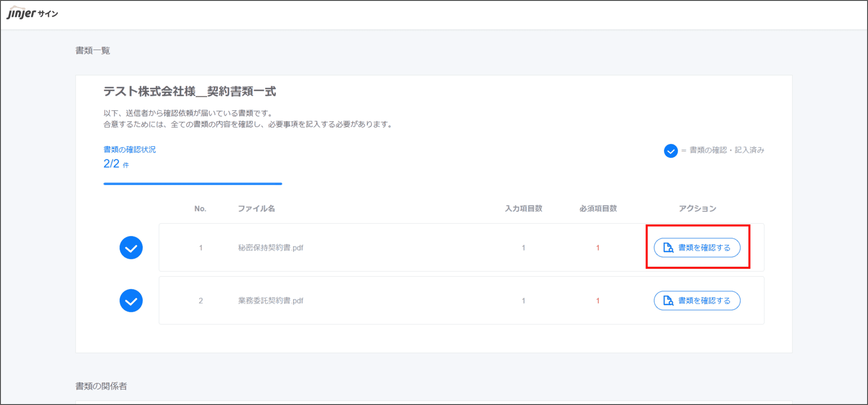The height and width of the screenshot is (405, 868).
Task: Click the red required count for 秘密保持契約書.pdf
Action: click(598, 248)
